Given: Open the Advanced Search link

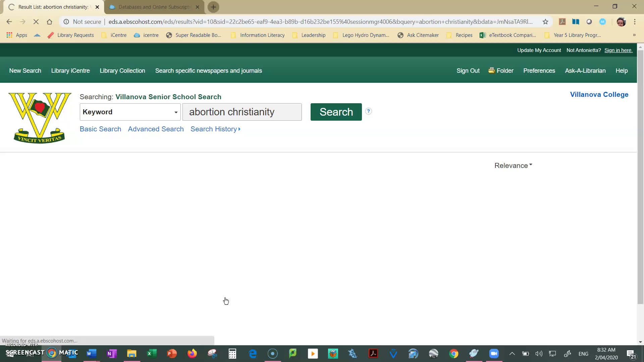Looking at the screenshot, I should 156,129.
